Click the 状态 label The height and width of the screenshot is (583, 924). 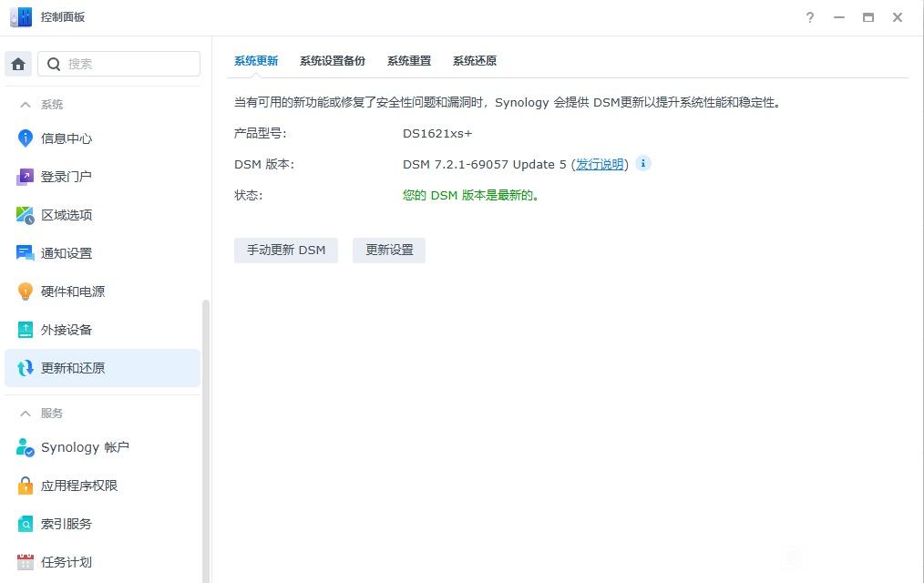pyautogui.click(x=249, y=195)
